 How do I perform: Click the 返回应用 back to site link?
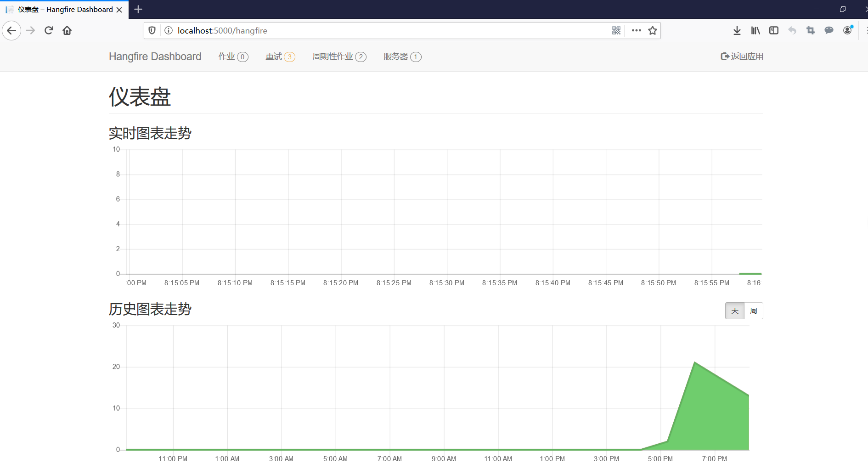742,57
